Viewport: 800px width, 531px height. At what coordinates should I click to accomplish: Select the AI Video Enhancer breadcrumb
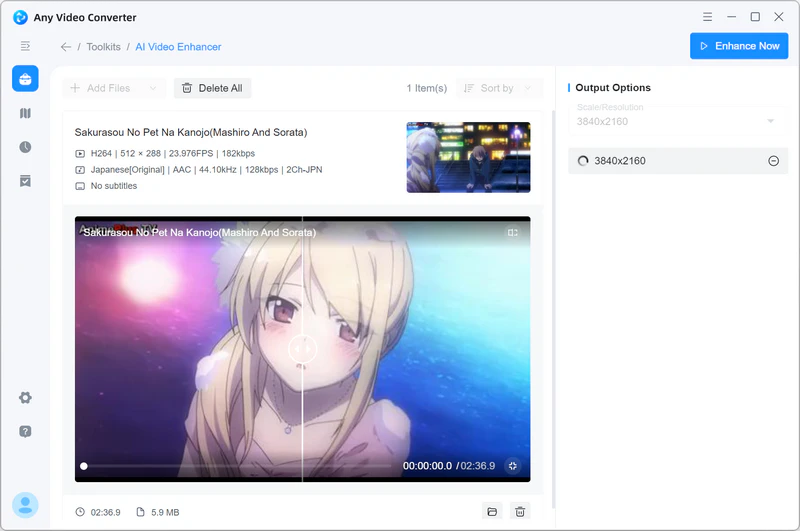tap(178, 47)
